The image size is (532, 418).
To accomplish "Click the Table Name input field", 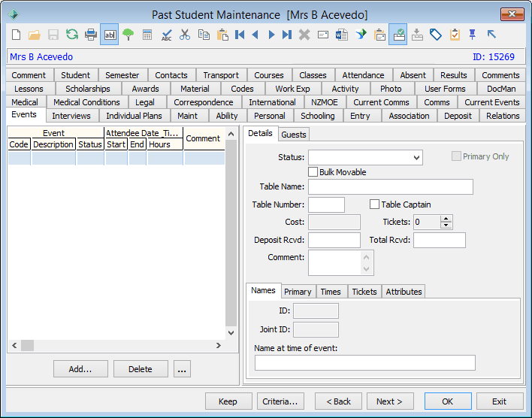I will [x=391, y=186].
